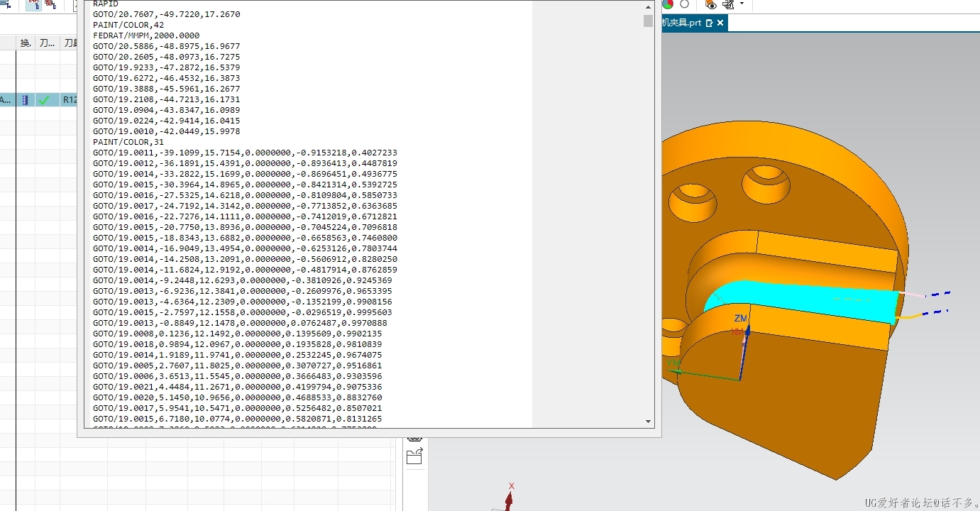Click the 刀... column header
Image resolution: width=980 pixels, height=511 pixels.
pyautogui.click(x=47, y=43)
